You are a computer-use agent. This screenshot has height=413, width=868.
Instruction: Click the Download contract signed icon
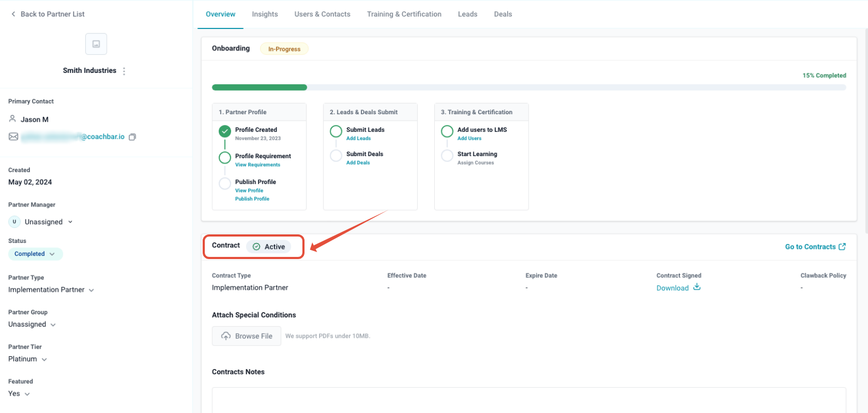coord(697,287)
